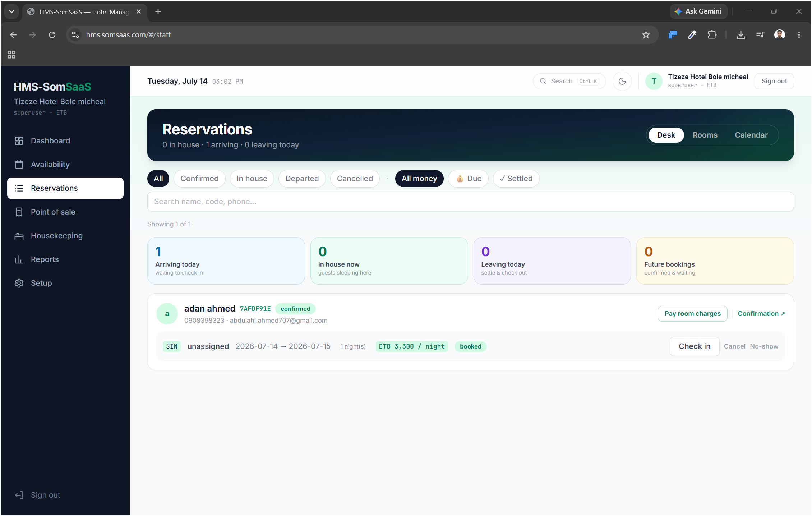Viewport: 812px width, 516px height.
Task: Click the booked status badge
Action: [x=470, y=346]
